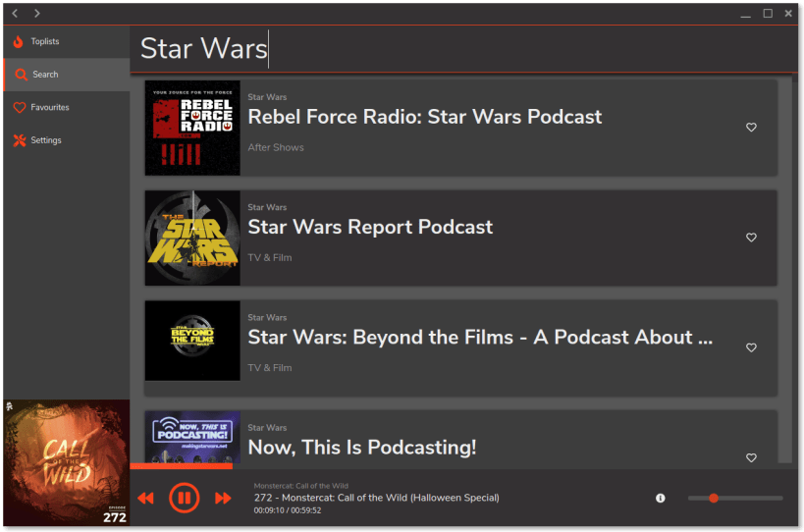The height and width of the screenshot is (532, 804).
Task: Click the Search magnifier icon
Action: click(x=21, y=75)
